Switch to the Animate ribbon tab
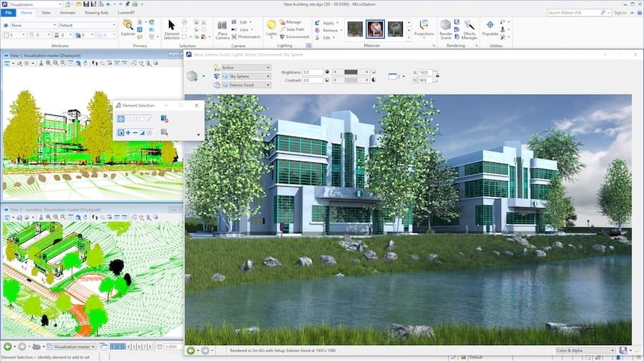644x362 pixels. pos(67,13)
